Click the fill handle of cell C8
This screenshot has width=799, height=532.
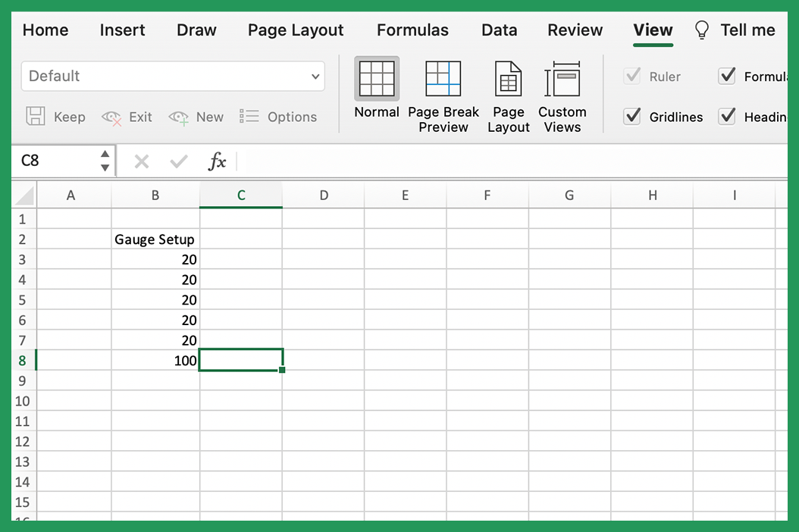[x=282, y=370]
